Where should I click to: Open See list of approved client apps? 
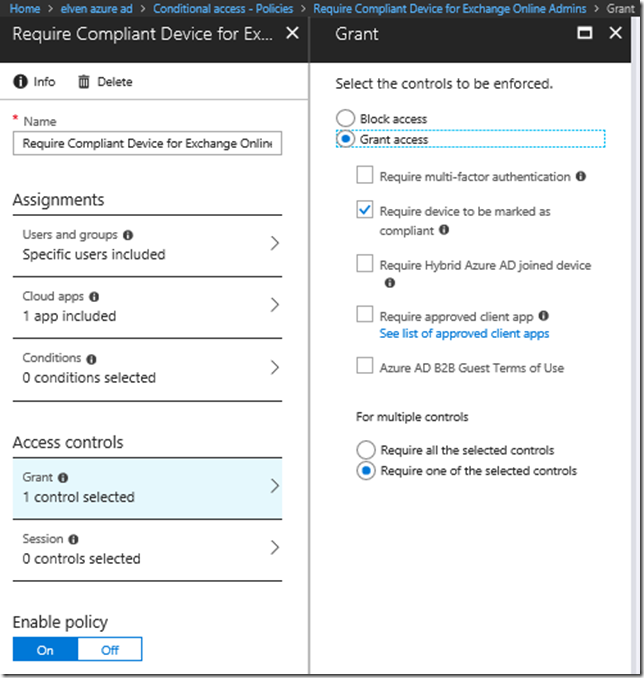464,333
